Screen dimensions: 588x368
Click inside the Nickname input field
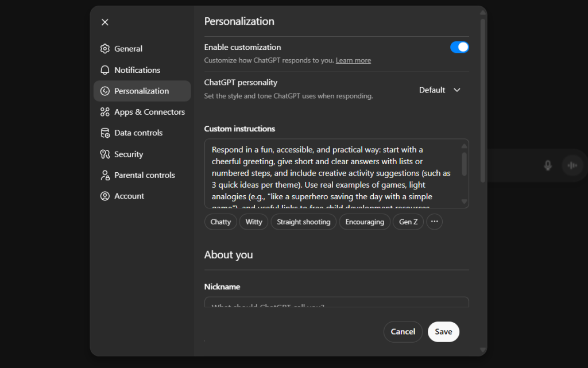(x=336, y=303)
